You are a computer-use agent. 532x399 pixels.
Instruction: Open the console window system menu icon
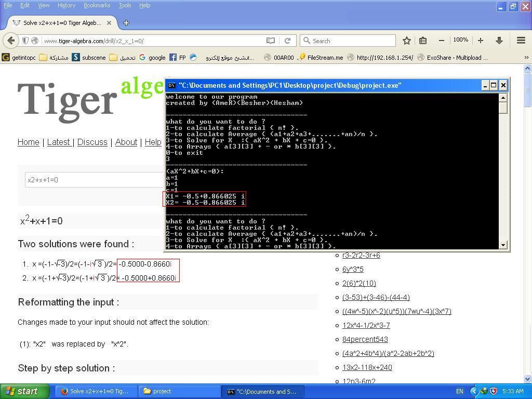coord(171,85)
